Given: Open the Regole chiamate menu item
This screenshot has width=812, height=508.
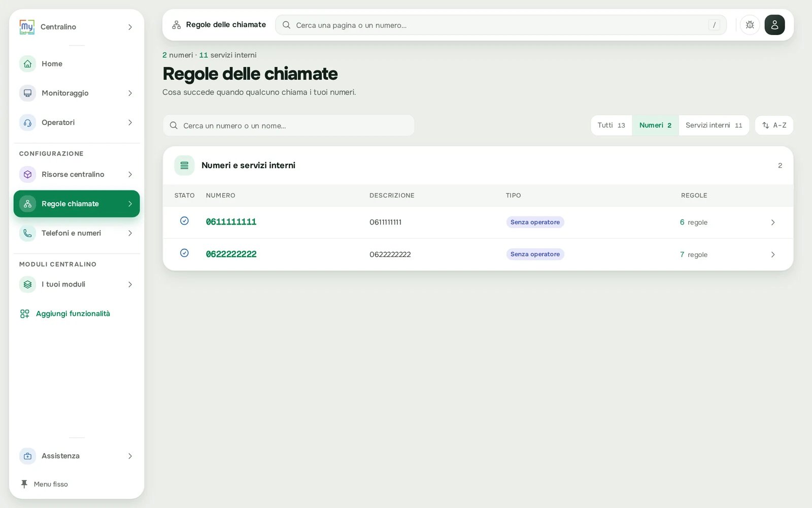Looking at the screenshot, I should coord(77,204).
